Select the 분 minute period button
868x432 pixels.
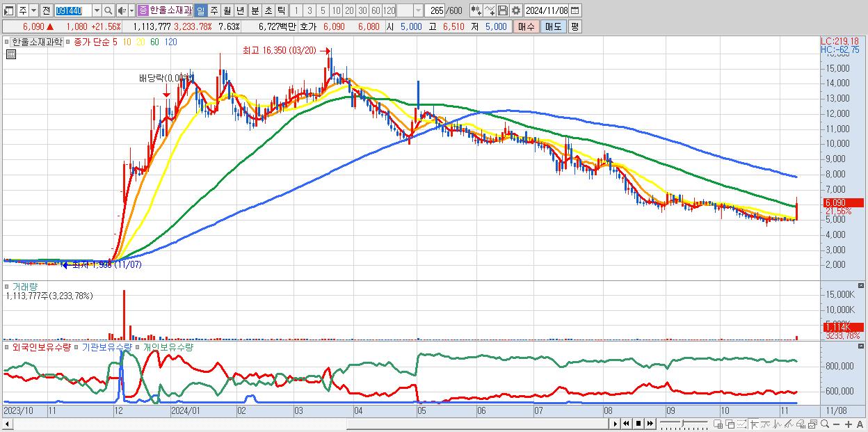point(255,10)
